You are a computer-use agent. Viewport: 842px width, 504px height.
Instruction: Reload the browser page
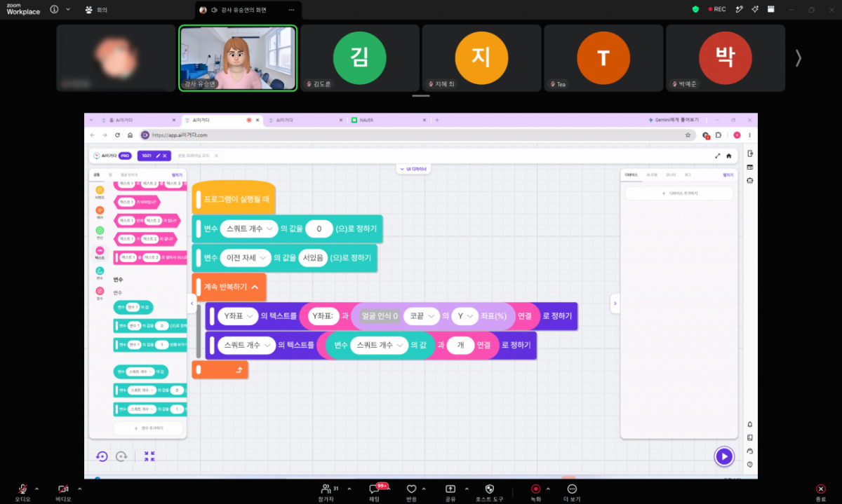(117, 135)
